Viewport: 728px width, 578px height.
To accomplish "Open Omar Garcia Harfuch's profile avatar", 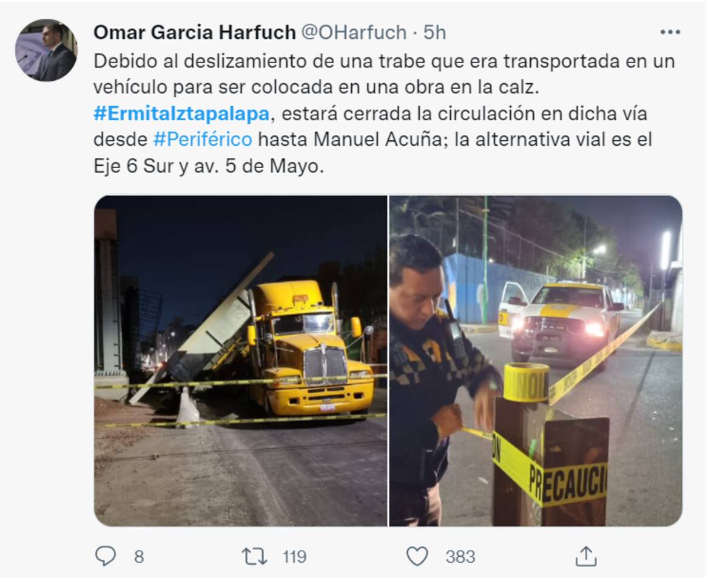I will point(46,50).
